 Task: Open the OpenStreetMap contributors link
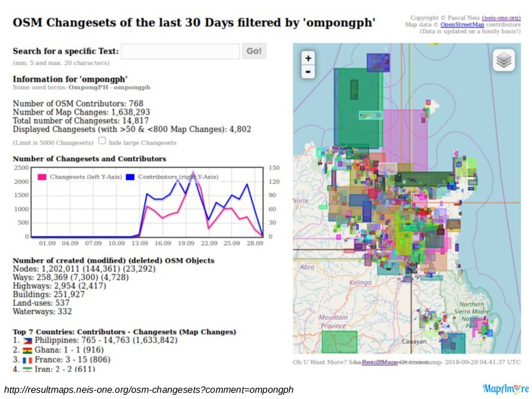(462, 24)
